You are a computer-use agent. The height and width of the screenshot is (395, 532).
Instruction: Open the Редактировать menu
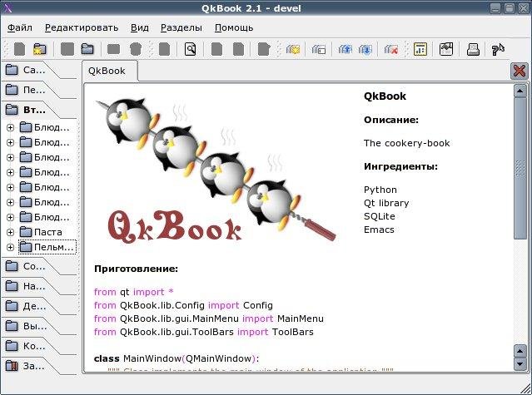82,27
